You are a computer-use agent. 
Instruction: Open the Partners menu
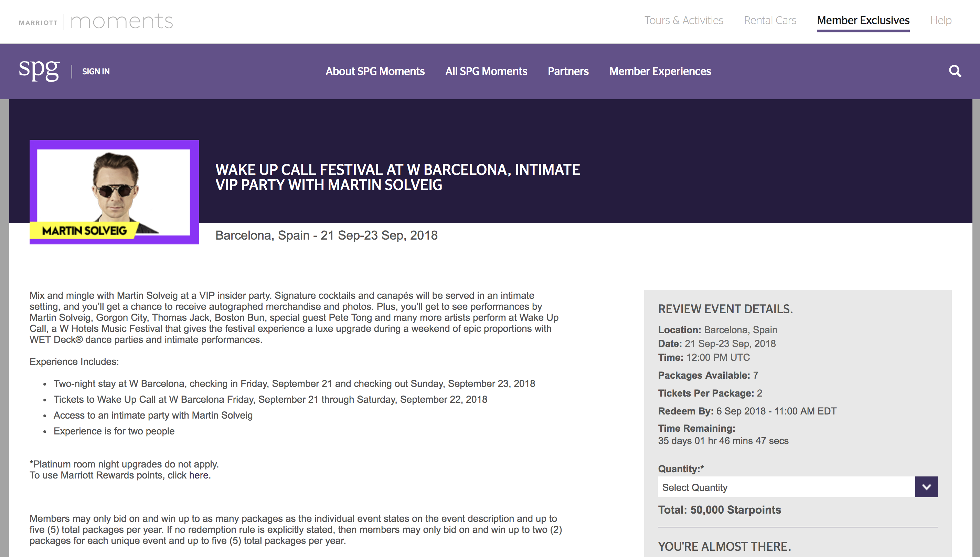click(568, 71)
